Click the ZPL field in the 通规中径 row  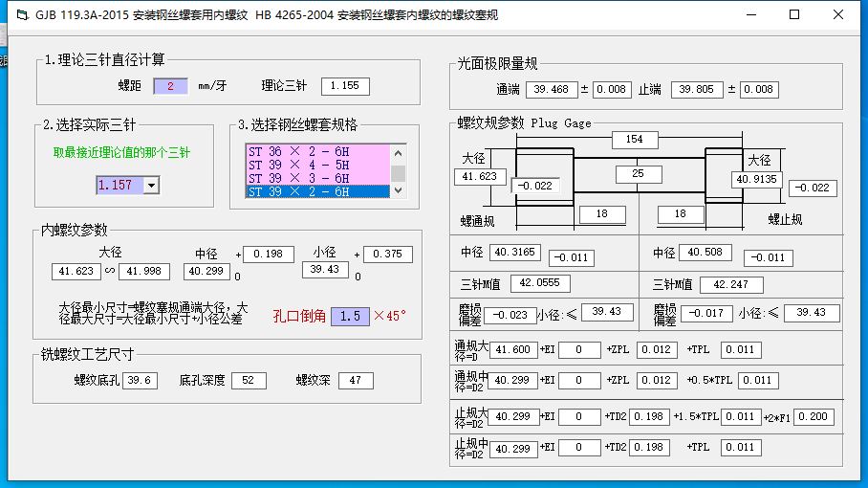point(657,380)
